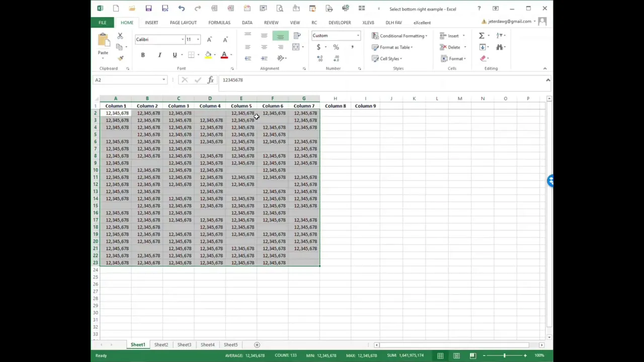This screenshot has width=644, height=362.
Task: Click the Cut scissors icon
Action: pos(120,36)
